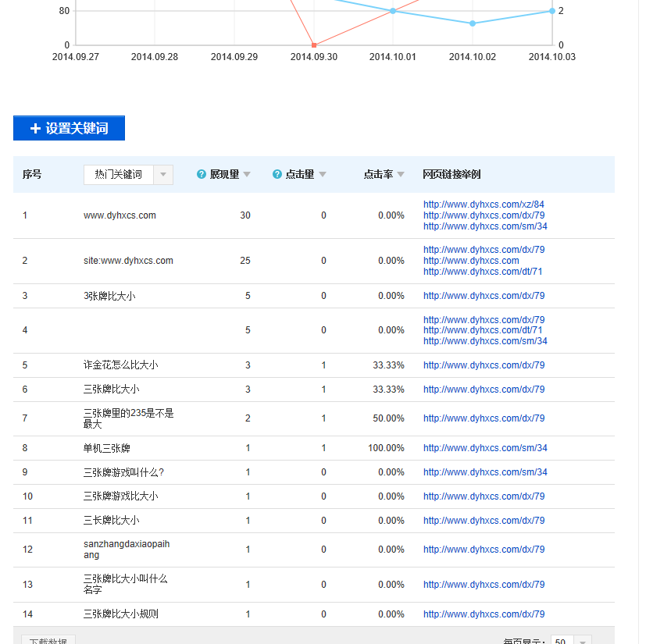The height and width of the screenshot is (644, 671).
Task: Click the blue data point at 2014.10.03
Action: (552, 11)
